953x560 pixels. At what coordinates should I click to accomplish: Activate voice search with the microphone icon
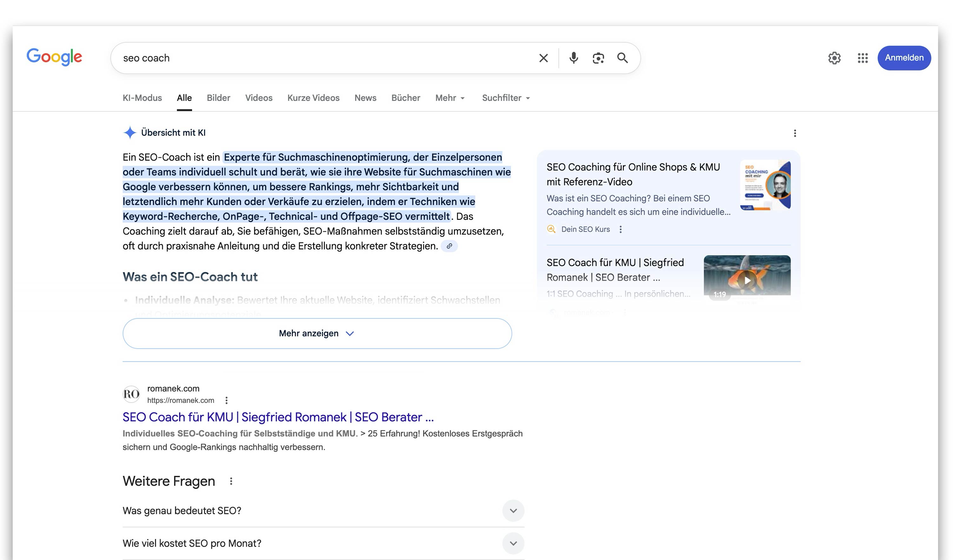pos(573,58)
